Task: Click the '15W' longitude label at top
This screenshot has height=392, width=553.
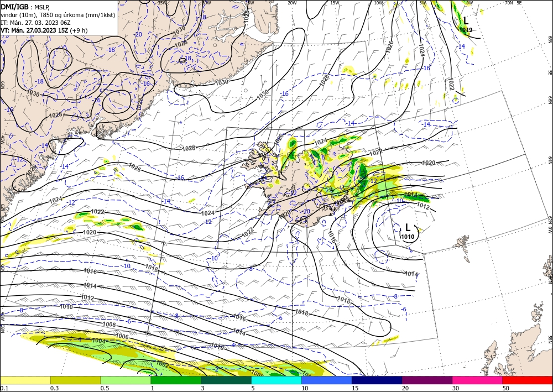Action: tap(335, 3)
